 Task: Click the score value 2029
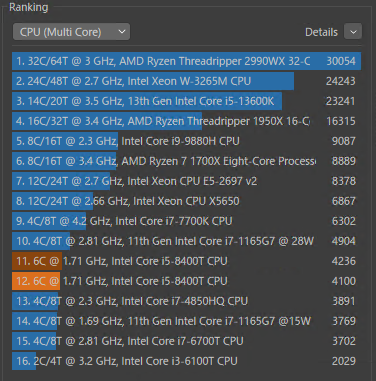click(344, 361)
